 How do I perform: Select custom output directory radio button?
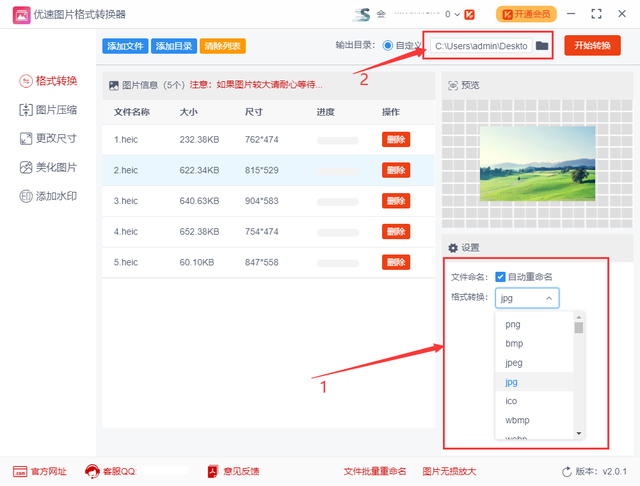387,45
